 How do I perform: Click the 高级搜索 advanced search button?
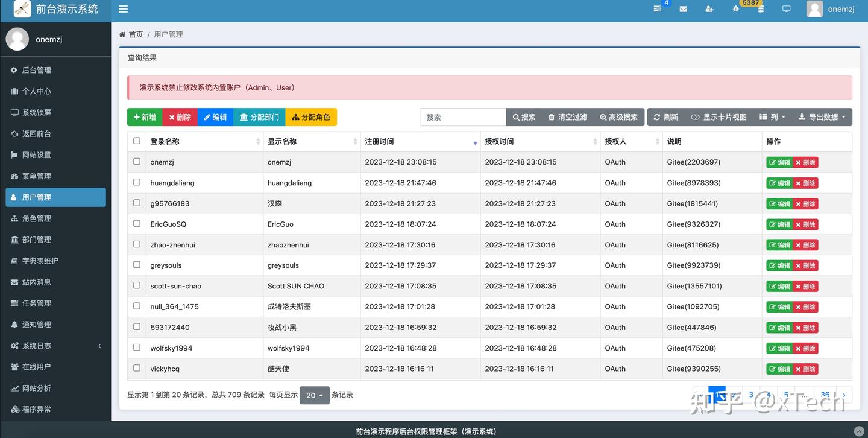point(619,117)
